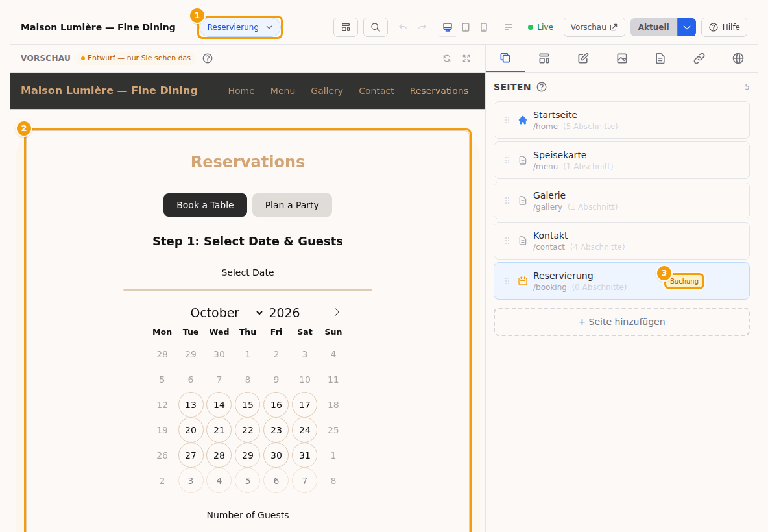The image size is (768, 532).
Task: Select the Startseite page row
Action: coord(621,120)
